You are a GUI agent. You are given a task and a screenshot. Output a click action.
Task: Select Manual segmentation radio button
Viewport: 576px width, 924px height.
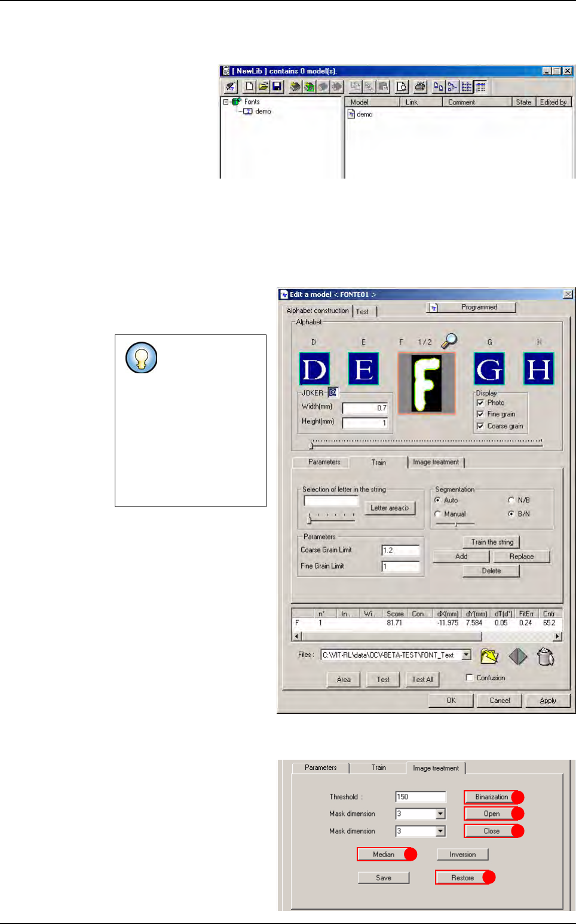438,514
